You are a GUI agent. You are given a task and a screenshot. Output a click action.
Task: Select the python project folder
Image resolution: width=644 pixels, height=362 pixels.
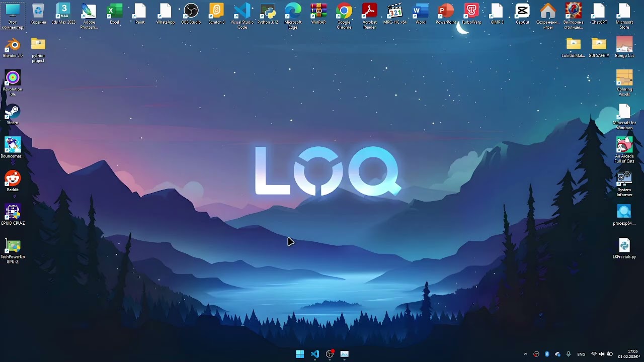pos(38,50)
